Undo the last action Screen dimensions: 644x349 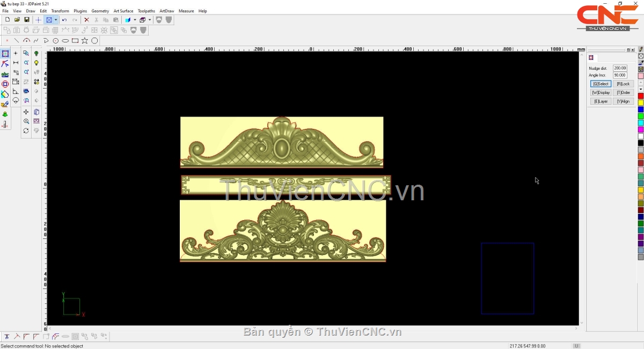point(64,20)
